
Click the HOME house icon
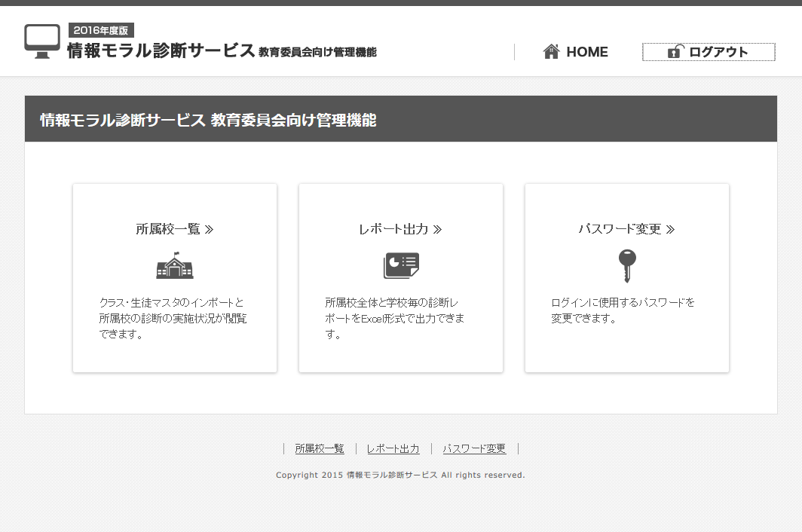click(551, 52)
